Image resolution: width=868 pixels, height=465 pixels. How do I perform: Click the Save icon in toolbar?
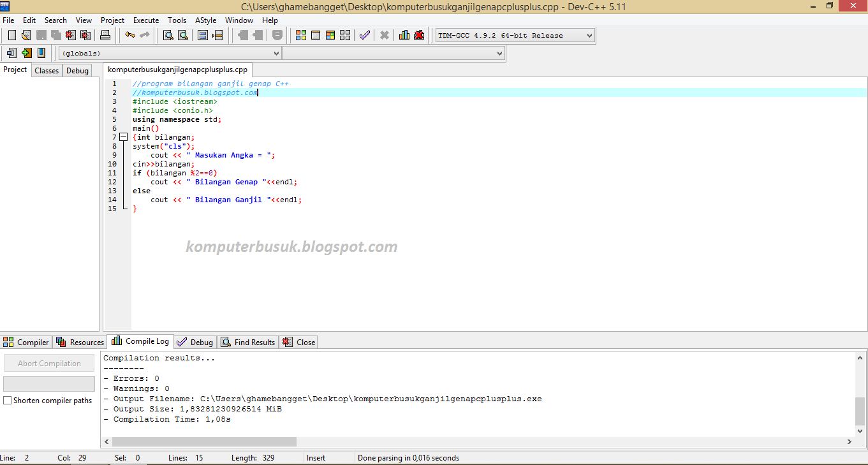click(x=41, y=35)
